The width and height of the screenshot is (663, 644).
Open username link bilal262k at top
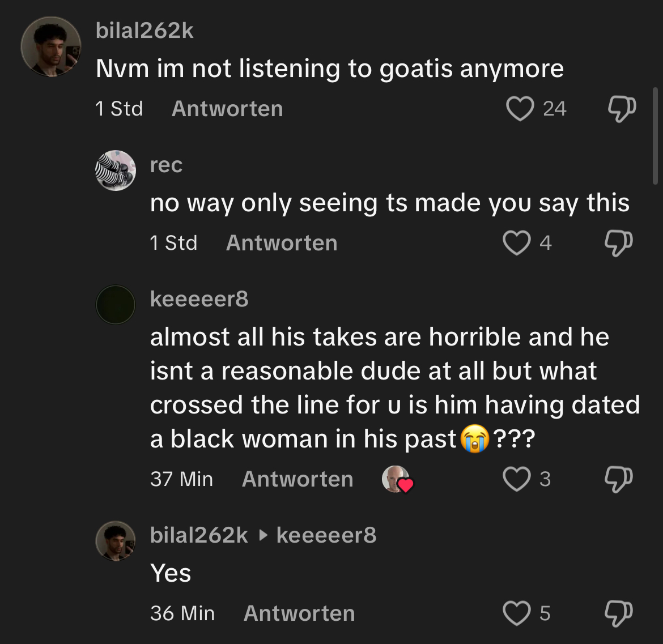coord(144,31)
